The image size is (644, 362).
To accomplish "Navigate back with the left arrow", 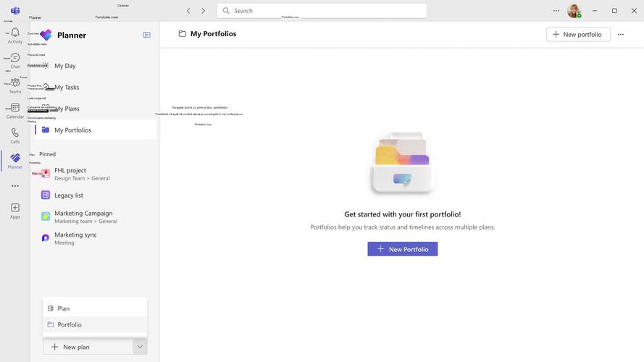I will click(x=188, y=11).
